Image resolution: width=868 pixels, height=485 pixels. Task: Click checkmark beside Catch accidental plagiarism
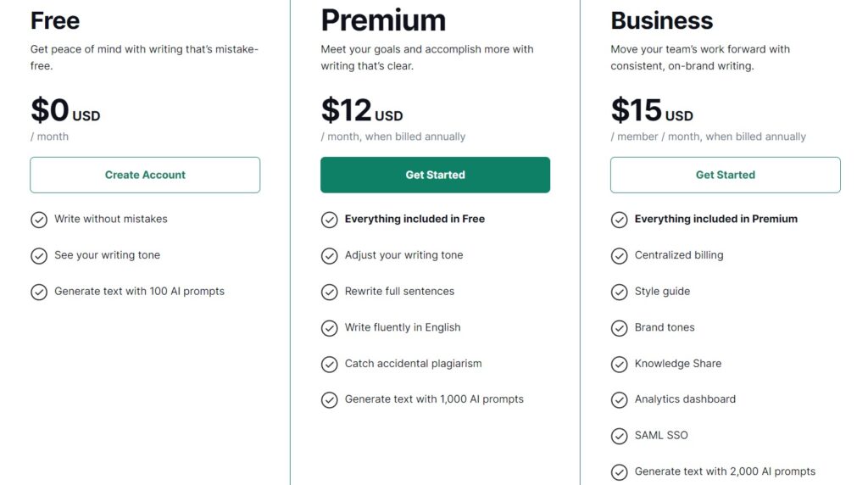pyautogui.click(x=330, y=365)
